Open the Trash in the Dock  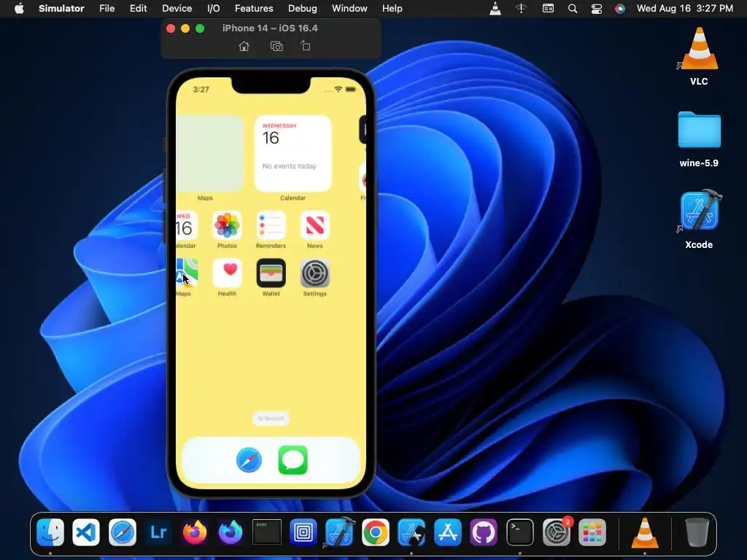click(697, 532)
